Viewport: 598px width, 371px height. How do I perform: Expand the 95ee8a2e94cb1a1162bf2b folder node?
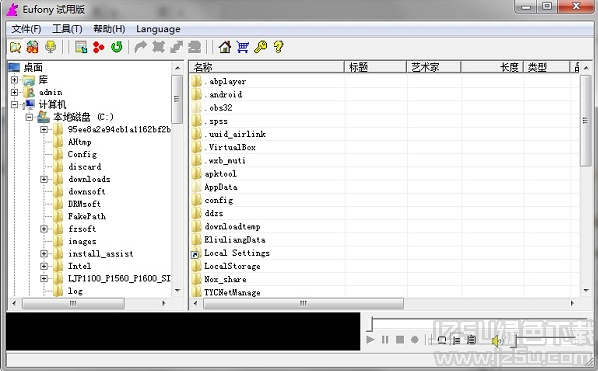(x=44, y=130)
